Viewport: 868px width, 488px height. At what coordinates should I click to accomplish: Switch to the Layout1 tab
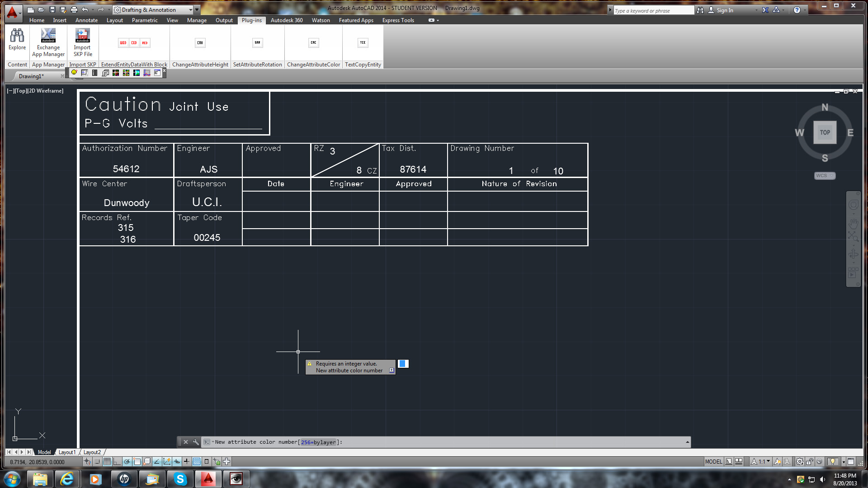pyautogui.click(x=67, y=452)
